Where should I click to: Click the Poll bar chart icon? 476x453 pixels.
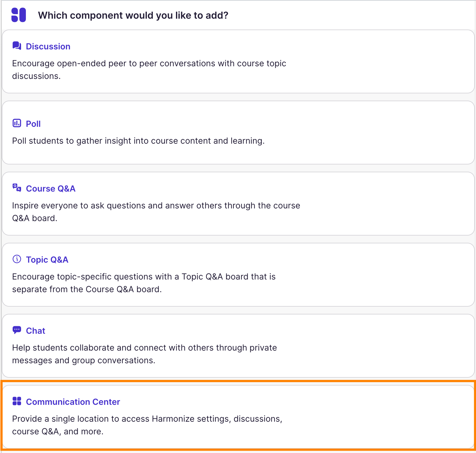[x=17, y=123]
